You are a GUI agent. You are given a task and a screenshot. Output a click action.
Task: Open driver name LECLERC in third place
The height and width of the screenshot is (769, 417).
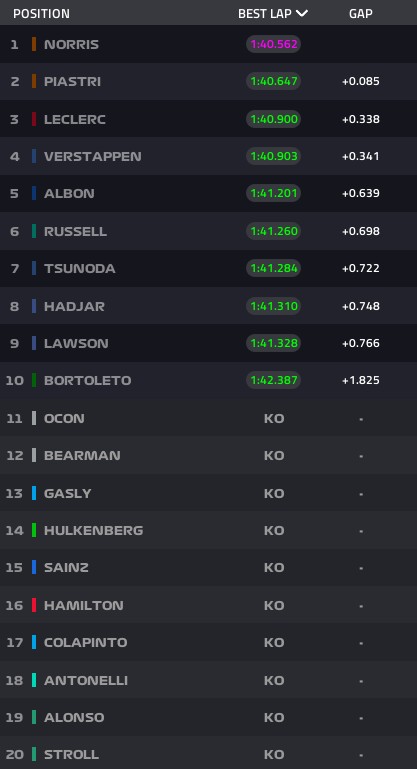click(75, 119)
